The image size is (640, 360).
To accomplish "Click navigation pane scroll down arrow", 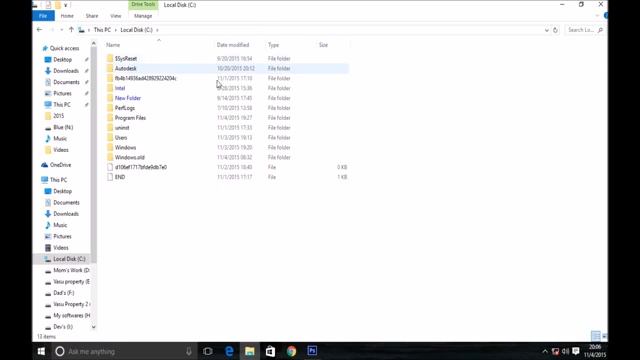I will click(93, 327).
